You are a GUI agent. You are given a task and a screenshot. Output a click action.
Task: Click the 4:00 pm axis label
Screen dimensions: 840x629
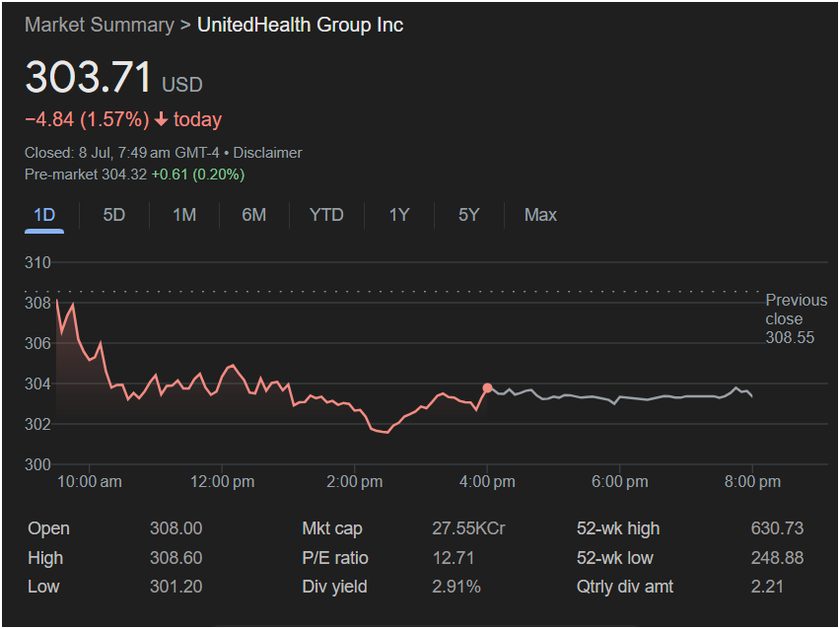(x=487, y=482)
